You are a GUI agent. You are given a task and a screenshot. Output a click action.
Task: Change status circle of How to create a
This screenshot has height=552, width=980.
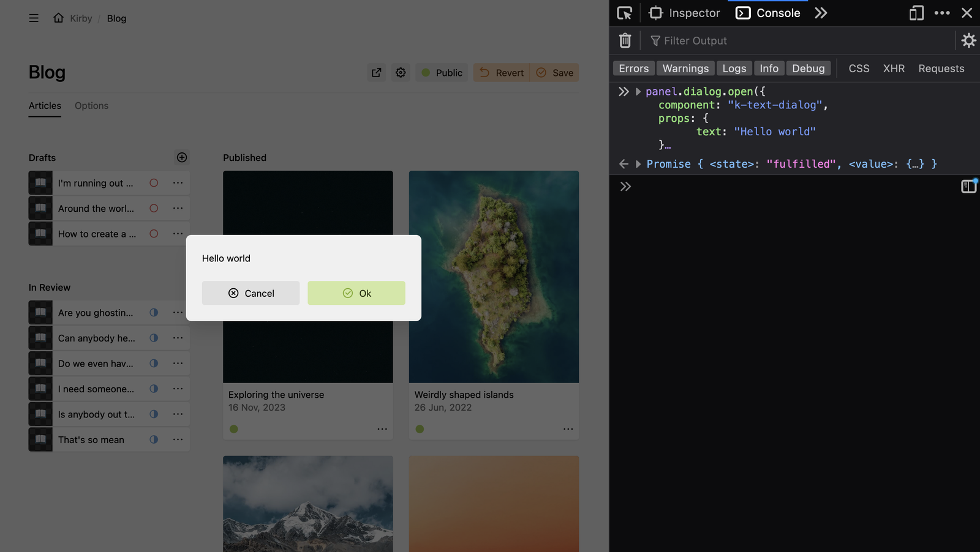[x=154, y=234]
